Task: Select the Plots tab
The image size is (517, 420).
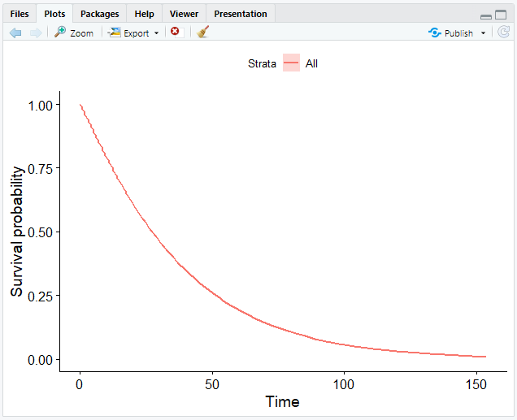Action: (54, 14)
